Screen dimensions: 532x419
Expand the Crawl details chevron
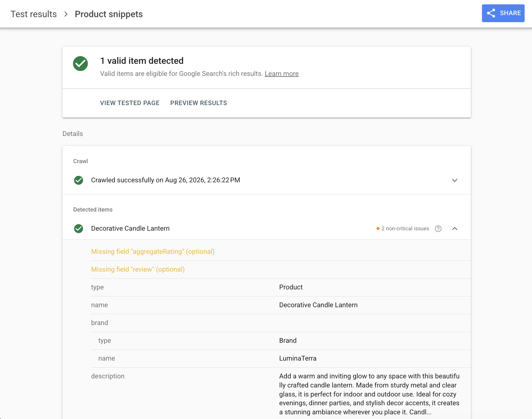pyautogui.click(x=455, y=180)
